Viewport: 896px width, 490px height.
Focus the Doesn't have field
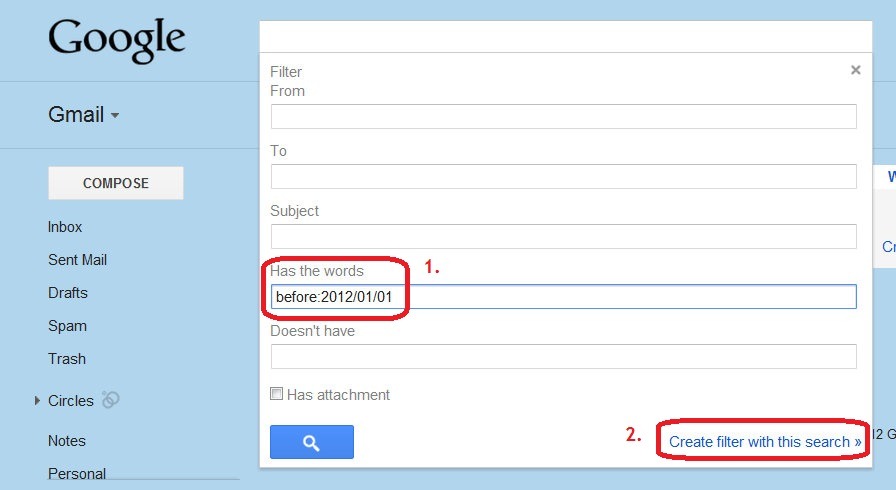pos(563,356)
